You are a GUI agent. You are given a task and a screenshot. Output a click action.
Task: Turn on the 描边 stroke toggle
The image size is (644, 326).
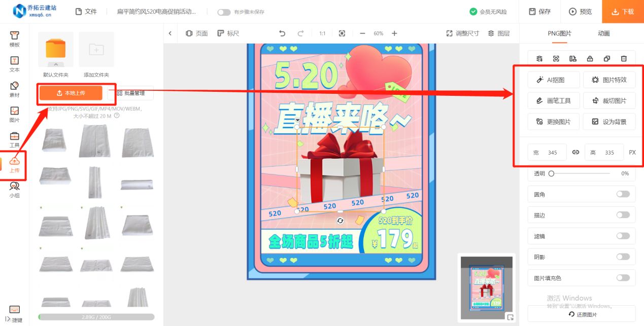pyautogui.click(x=623, y=214)
